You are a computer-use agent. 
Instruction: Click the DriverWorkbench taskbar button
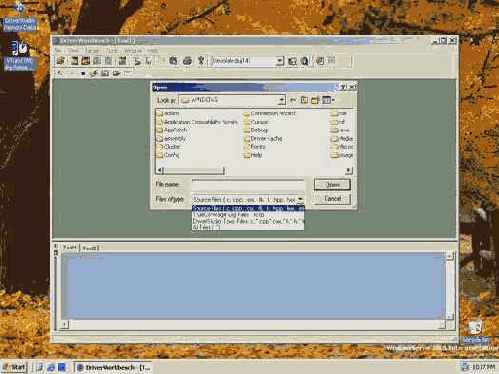tap(113, 367)
